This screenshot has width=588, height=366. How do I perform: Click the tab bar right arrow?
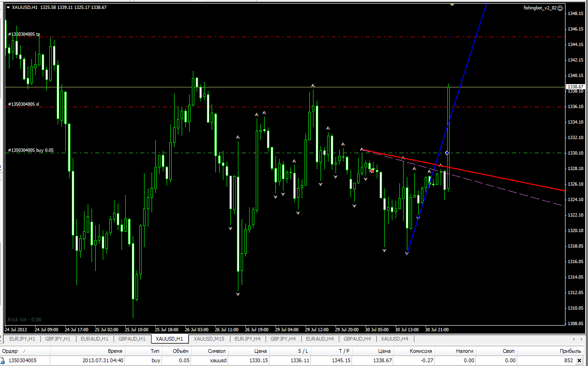tap(582, 339)
